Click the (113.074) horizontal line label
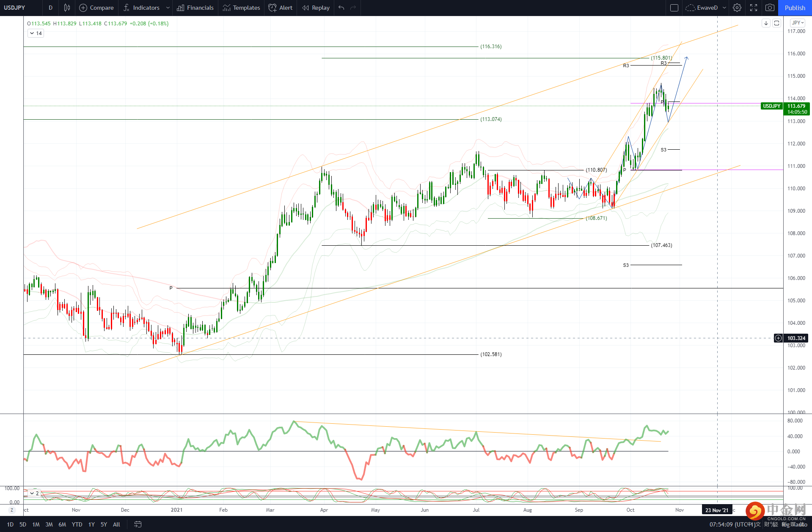The height and width of the screenshot is (532, 812). tap(491, 119)
